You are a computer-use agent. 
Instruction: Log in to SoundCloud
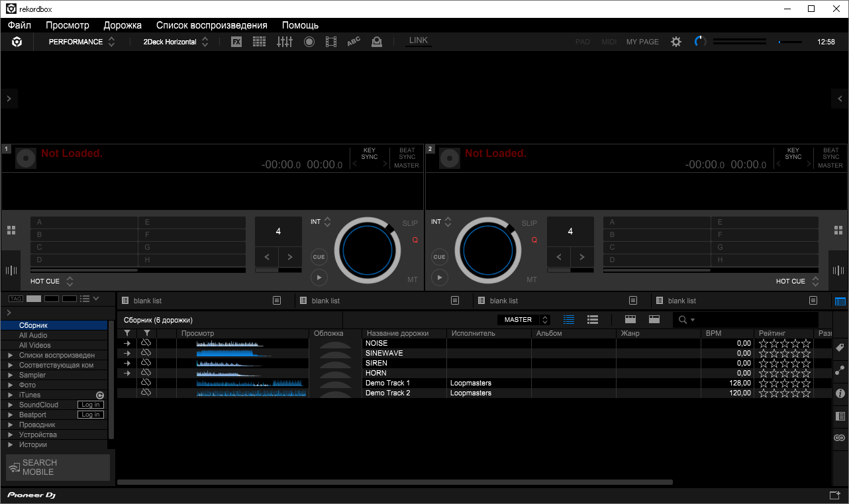[90, 404]
